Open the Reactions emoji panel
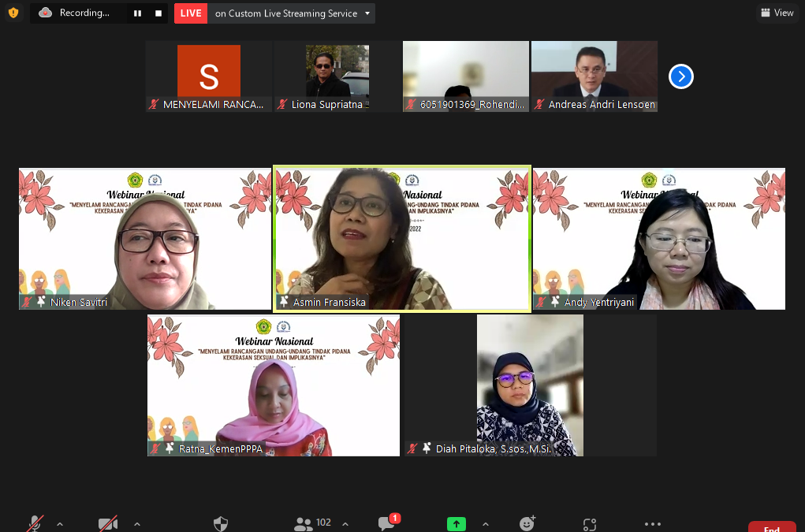805x532 pixels. 527,523
